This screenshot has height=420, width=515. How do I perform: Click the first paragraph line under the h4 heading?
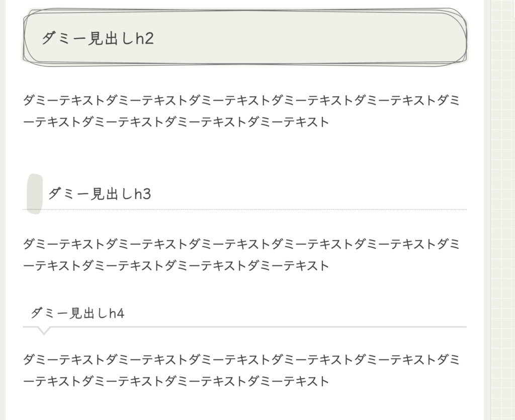[241, 360]
